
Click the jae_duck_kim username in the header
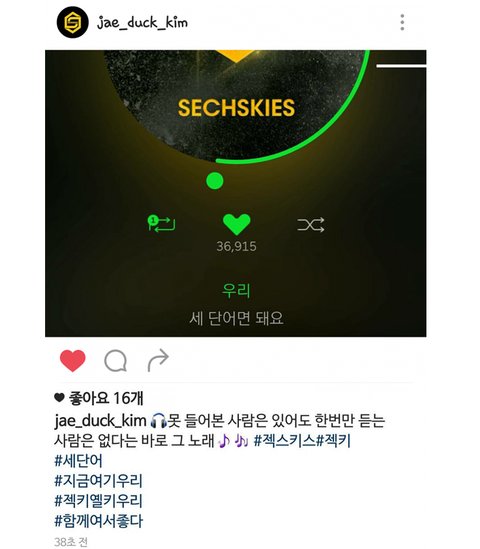142,23
